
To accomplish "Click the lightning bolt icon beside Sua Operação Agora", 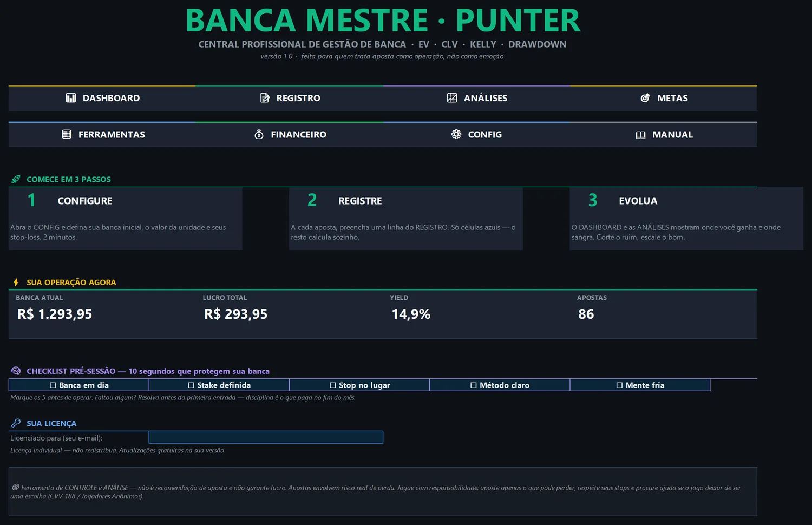I will [x=16, y=282].
